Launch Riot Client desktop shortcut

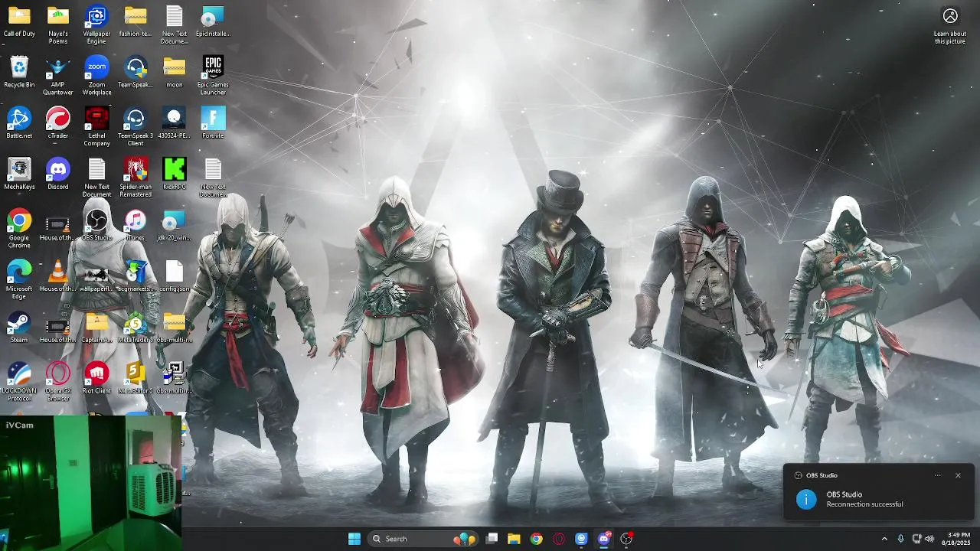tap(96, 378)
